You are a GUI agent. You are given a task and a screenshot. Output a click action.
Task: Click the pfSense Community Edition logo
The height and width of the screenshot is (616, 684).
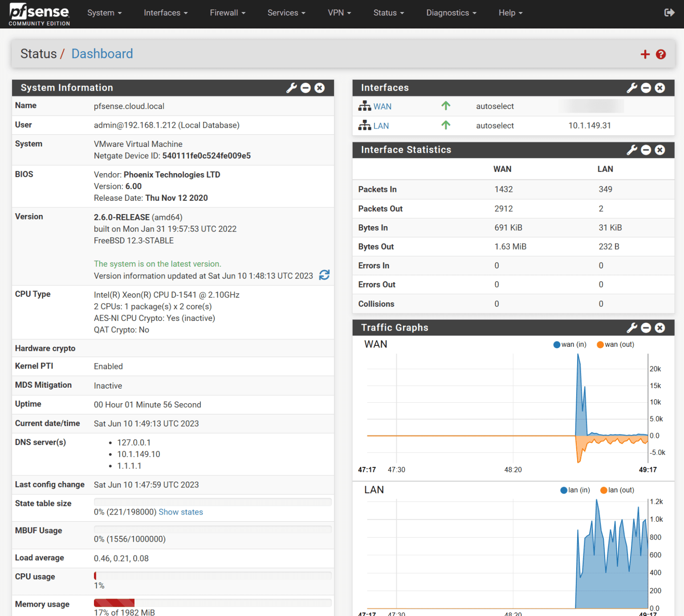pos(38,13)
